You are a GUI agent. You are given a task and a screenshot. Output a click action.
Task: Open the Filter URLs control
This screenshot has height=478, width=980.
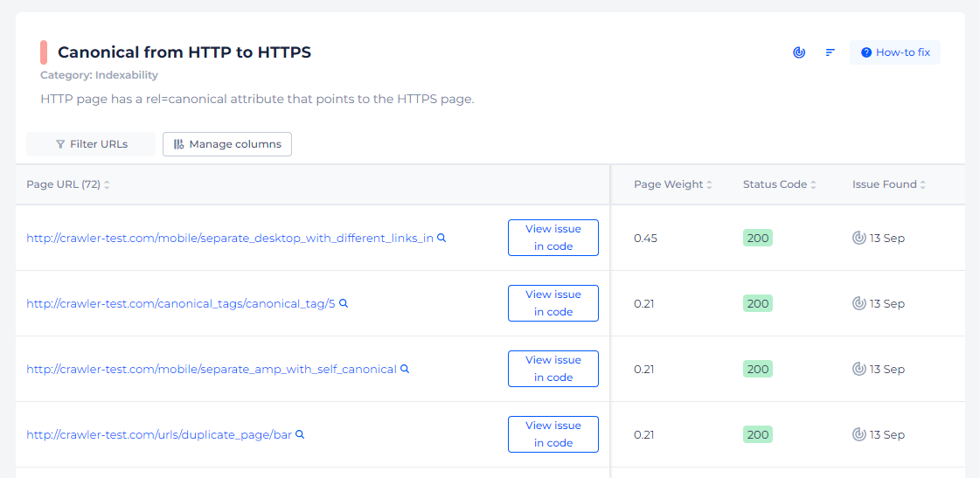tap(91, 144)
